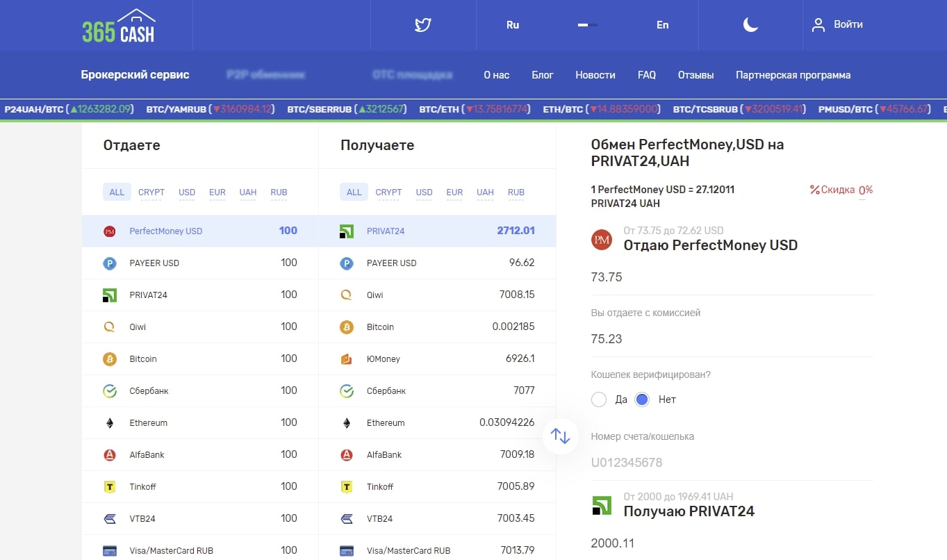Select Tinkoff icon in Отдаете list
Image resolution: width=947 pixels, height=560 pixels.
tap(109, 487)
